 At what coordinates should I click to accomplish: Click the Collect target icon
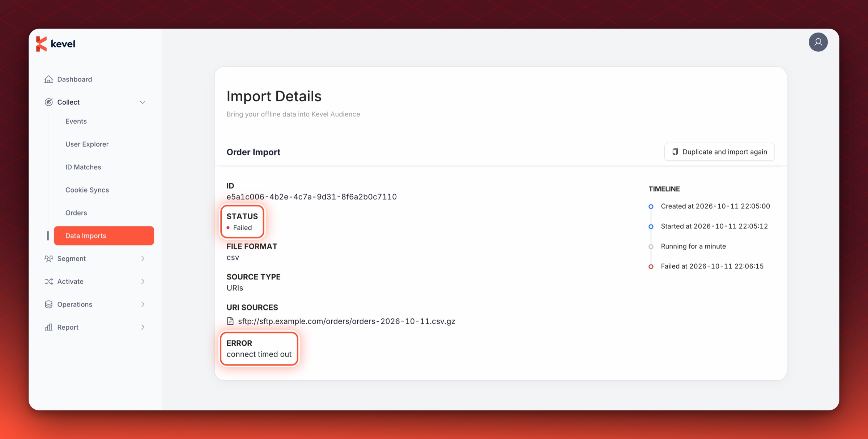pyautogui.click(x=48, y=102)
